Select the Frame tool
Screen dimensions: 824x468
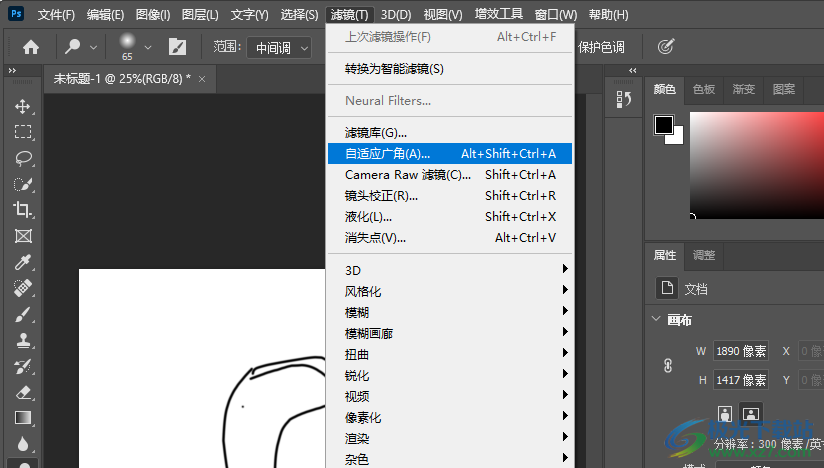coord(23,236)
